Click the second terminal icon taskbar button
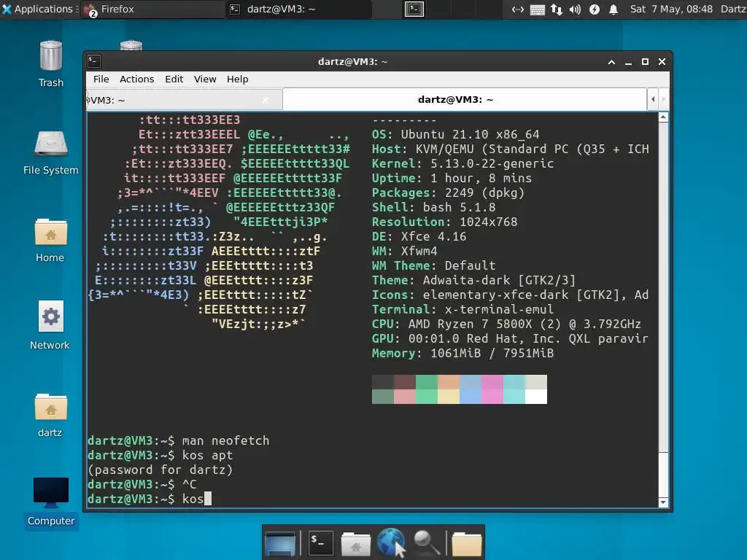 [x=414, y=9]
